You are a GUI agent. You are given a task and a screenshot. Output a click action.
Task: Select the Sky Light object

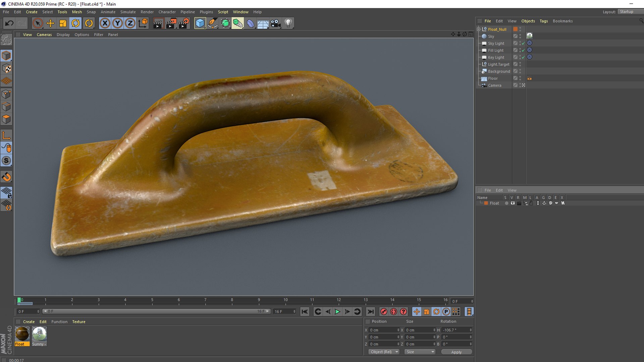[x=496, y=43]
